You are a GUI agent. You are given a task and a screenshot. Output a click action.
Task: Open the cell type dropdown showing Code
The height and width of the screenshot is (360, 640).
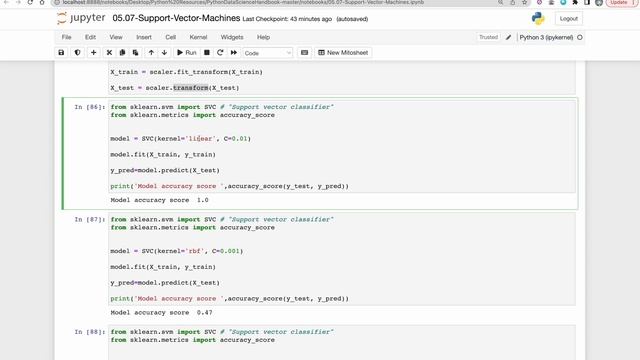click(268, 53)
